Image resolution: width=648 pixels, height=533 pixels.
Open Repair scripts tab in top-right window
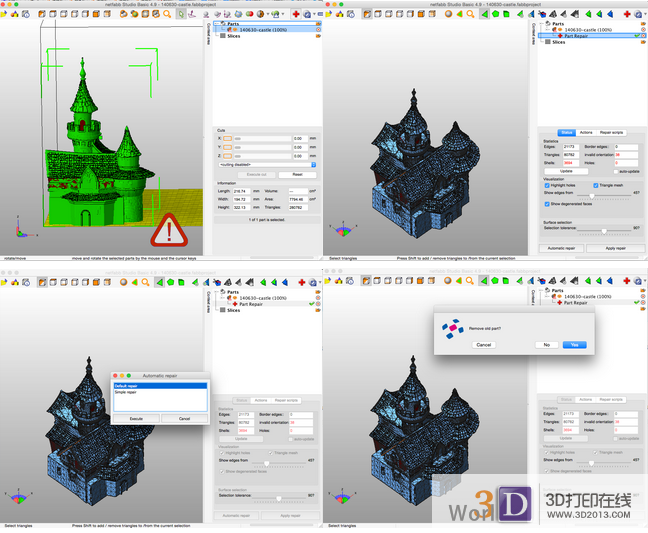tap(611, 132)
